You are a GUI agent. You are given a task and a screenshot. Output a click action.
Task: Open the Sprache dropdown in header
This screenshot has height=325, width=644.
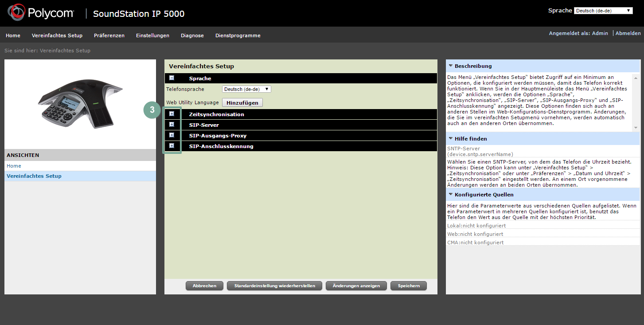[x=603, y=11]
